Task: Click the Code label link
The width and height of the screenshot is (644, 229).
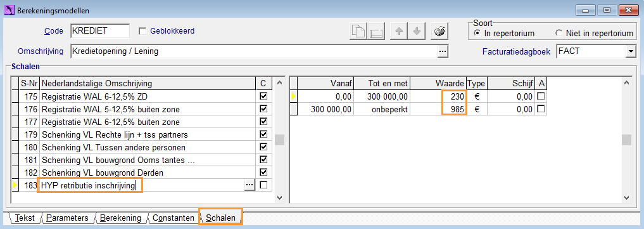Action: coord(53,31)
